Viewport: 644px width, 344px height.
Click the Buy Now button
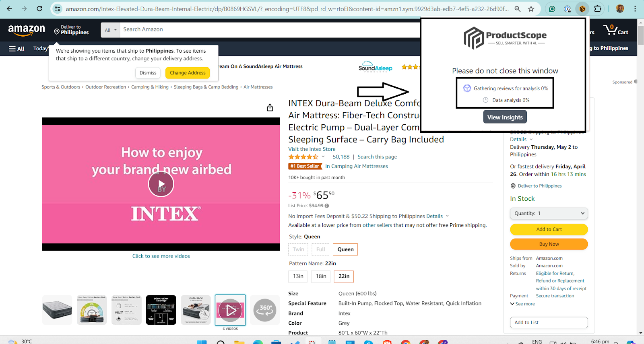[x=549, y=244]
